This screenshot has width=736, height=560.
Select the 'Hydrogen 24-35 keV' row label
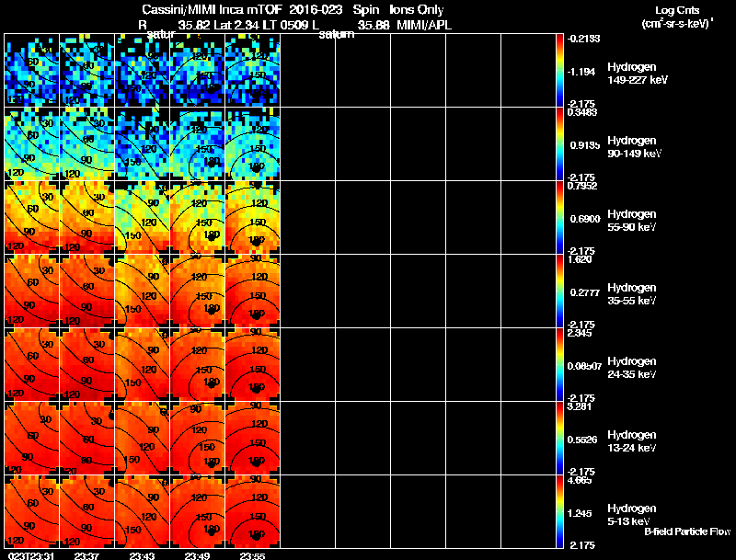[x=632, y=368]
